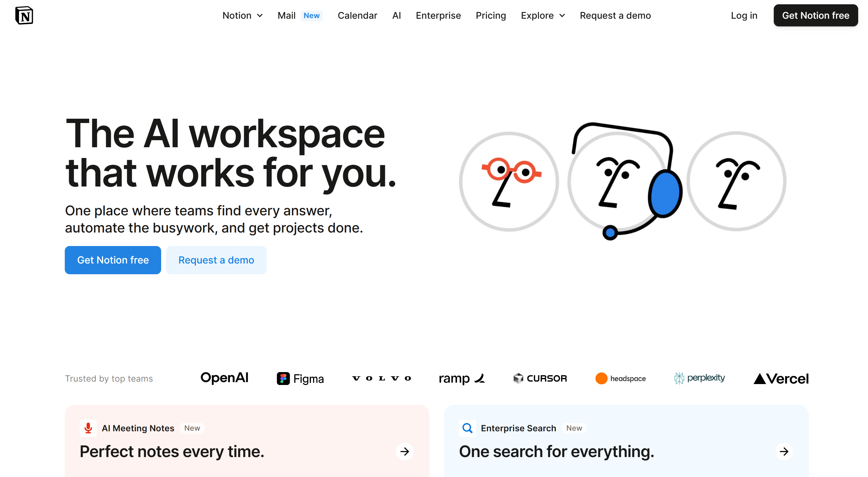Open the Calendar menu item
This screenshot has height=477, width=868.
357,16
